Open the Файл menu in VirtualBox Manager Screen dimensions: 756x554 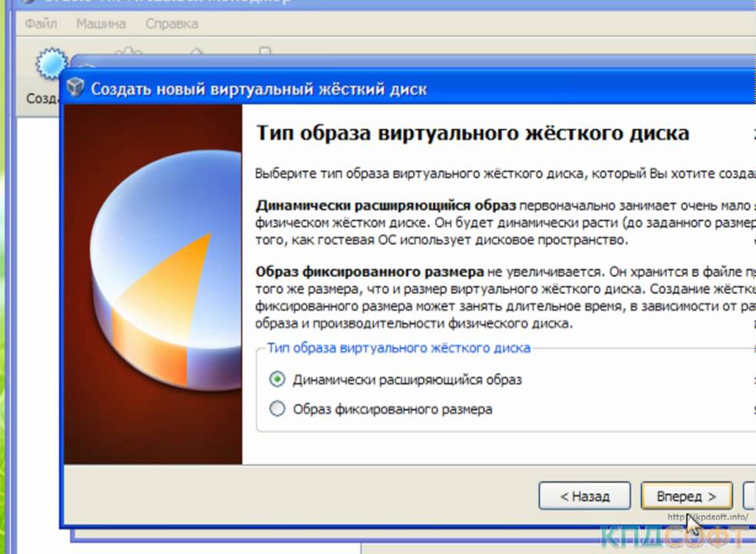point(41,24)
